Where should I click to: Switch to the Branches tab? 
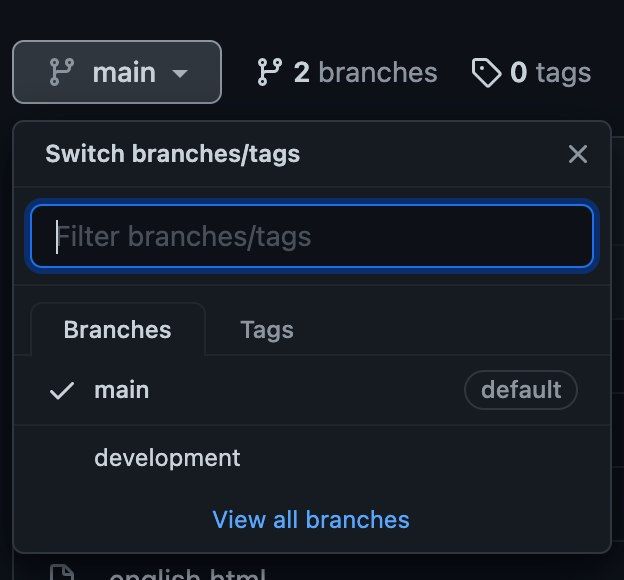117,330
